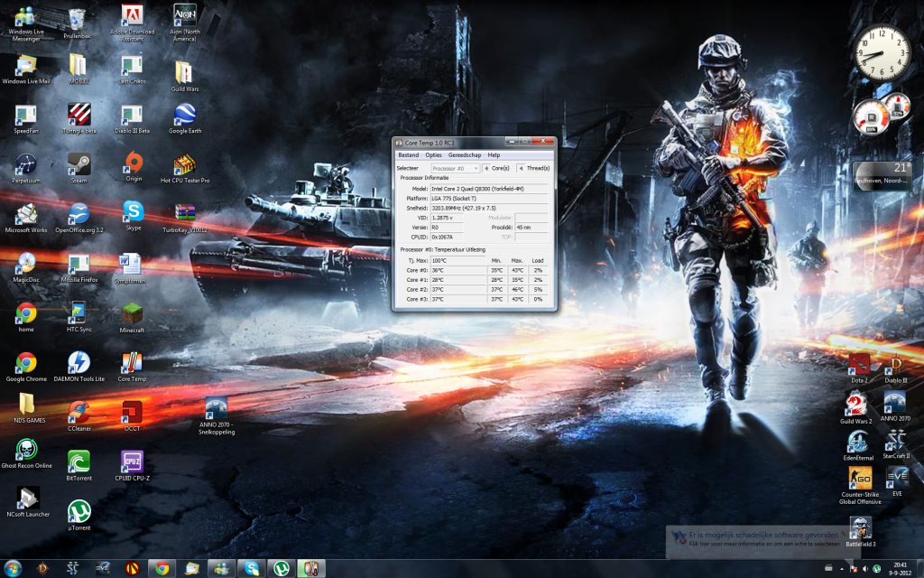924x578 pixels.
Task: Select the OpenOffice.org 3.2 icon
Action: [x=79, y=219]
